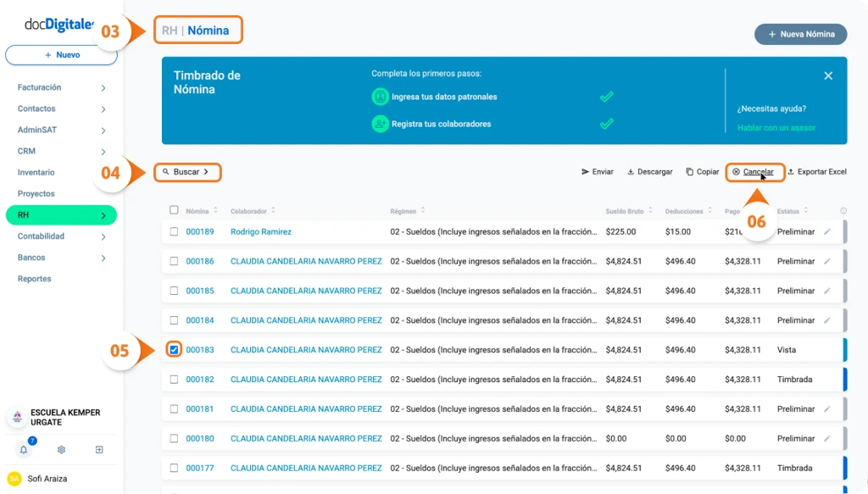Open the settings gear icon
The width and height of the screenshot is (868, 494).
click(x=61, y=450)
